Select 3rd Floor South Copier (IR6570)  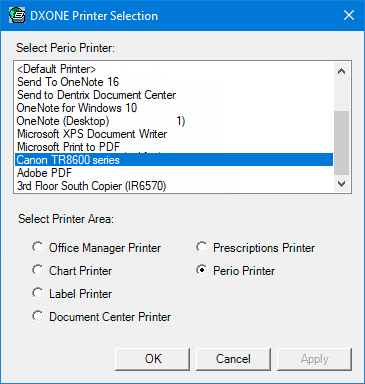pyautogui.click(x=174, y=186)
